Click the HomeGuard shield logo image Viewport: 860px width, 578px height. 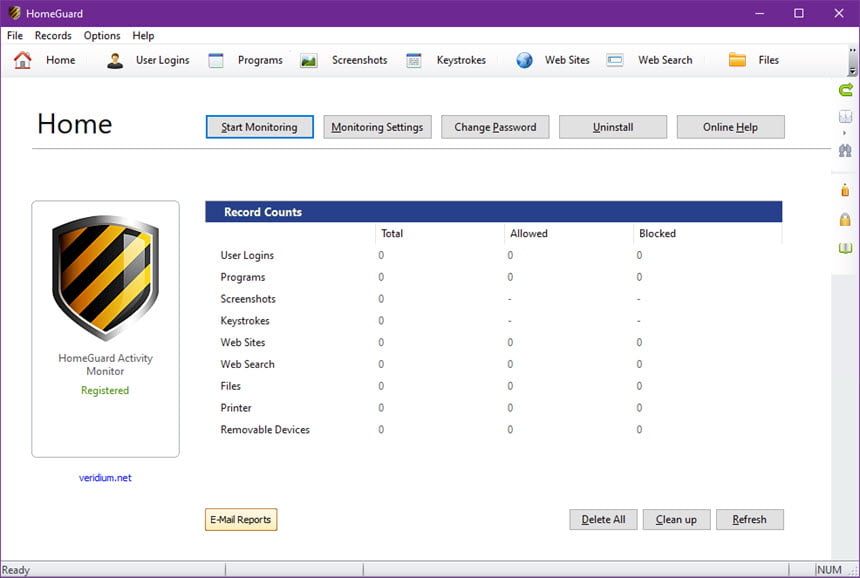click(105, 277)
